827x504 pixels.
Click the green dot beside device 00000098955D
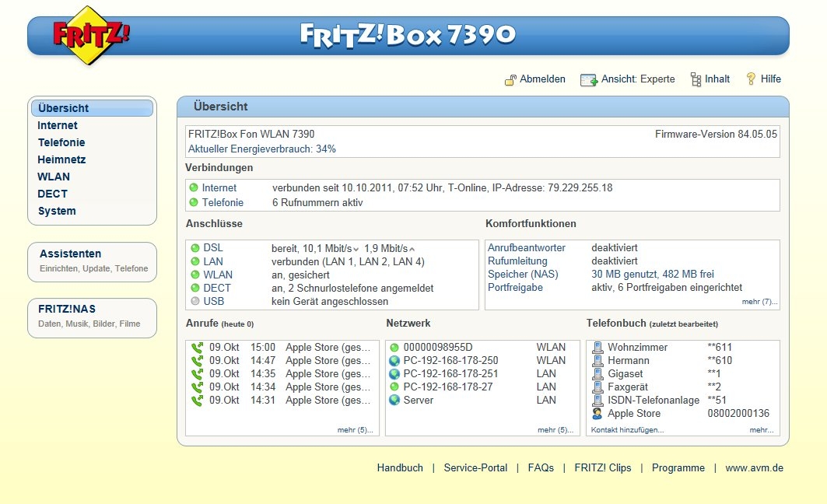pos(394,348)
